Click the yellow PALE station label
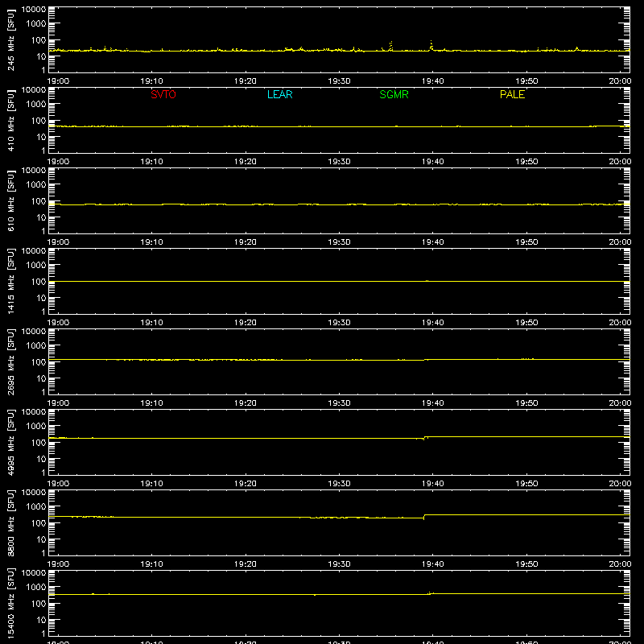644x644 pixels. tap(512, 94)
